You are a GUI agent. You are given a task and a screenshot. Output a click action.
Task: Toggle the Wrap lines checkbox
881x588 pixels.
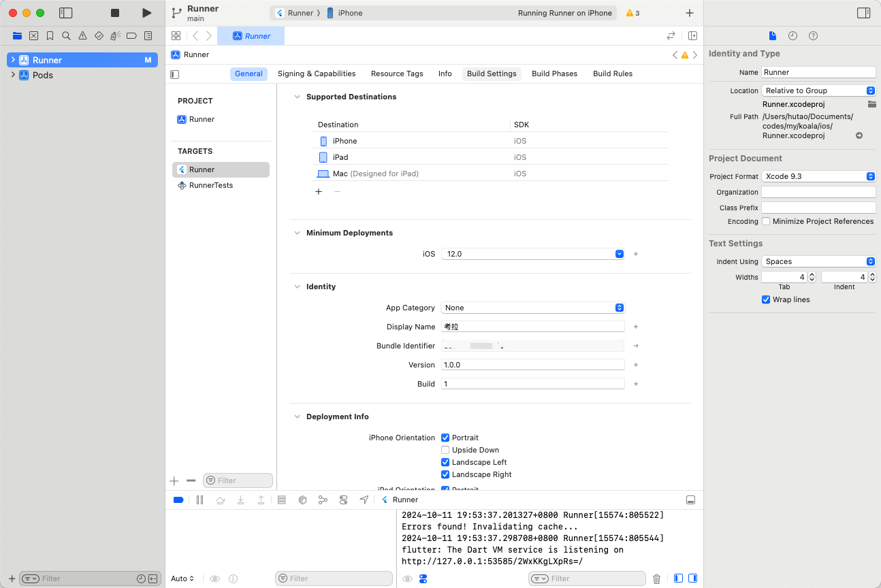pyautogui.click(x=766, y=299)
